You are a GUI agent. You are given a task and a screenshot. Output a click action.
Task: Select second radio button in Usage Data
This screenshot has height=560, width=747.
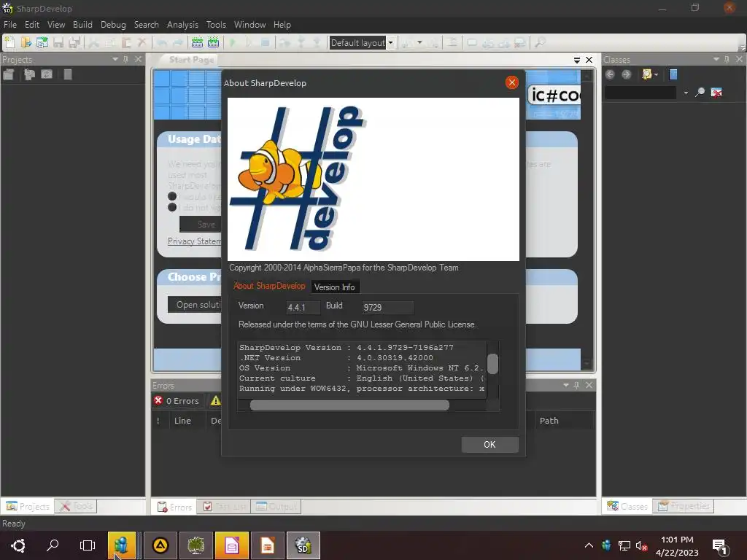click(x=172, y=207)
